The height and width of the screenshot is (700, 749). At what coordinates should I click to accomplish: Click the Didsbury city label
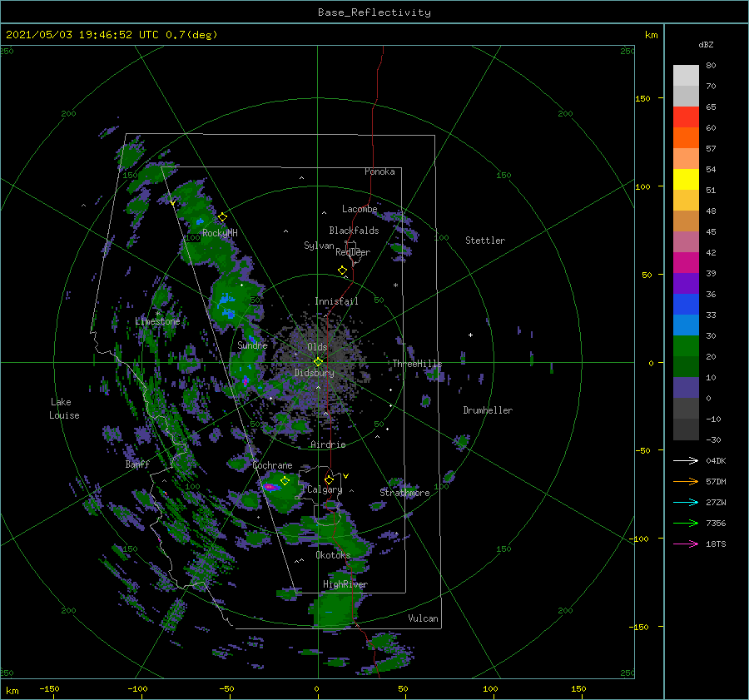(x=315, y=373)
